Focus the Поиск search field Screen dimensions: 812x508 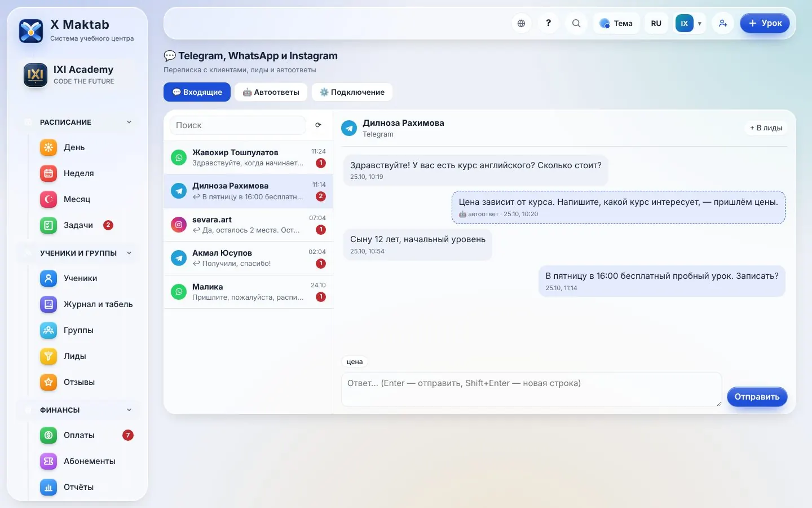coord(238,125)
